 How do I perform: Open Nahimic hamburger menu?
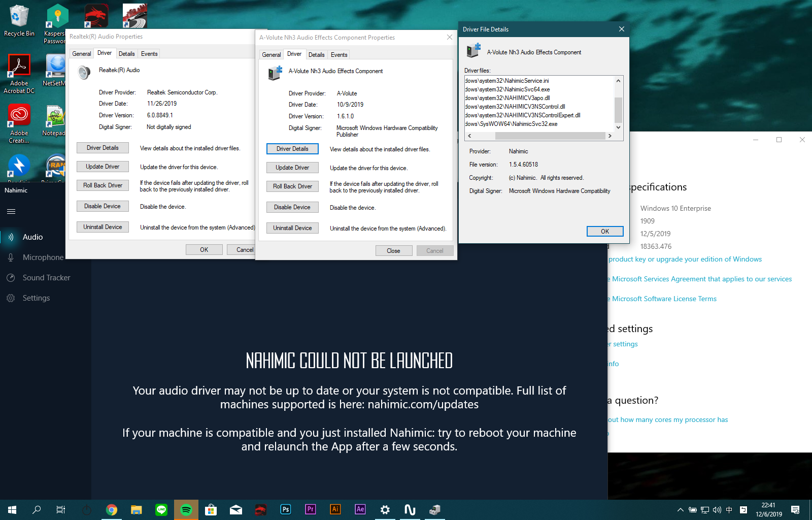[x=11, y=212]
